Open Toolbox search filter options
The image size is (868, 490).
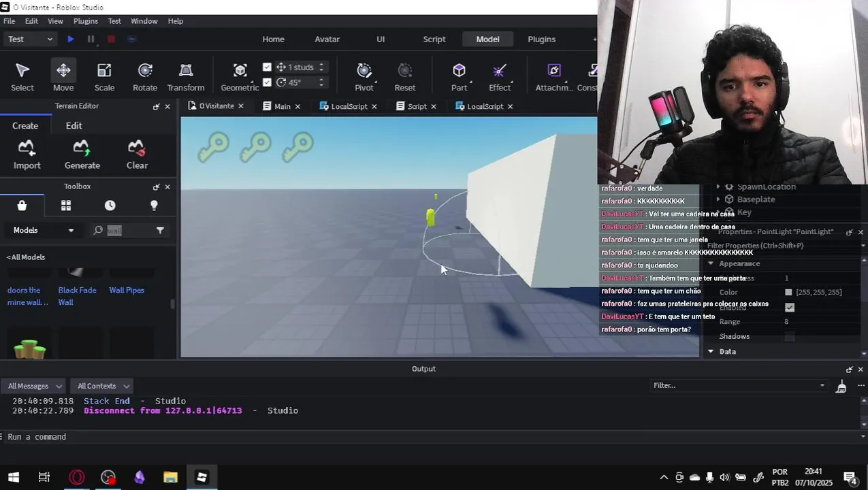click(160, 231)
